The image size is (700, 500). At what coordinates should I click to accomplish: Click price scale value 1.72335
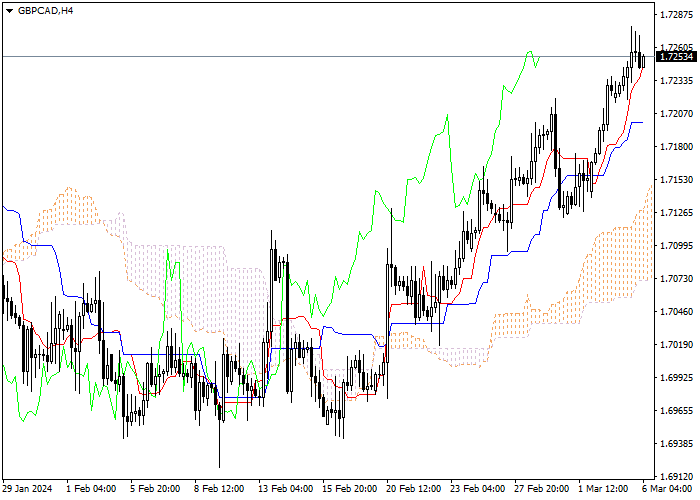point(676,81)
